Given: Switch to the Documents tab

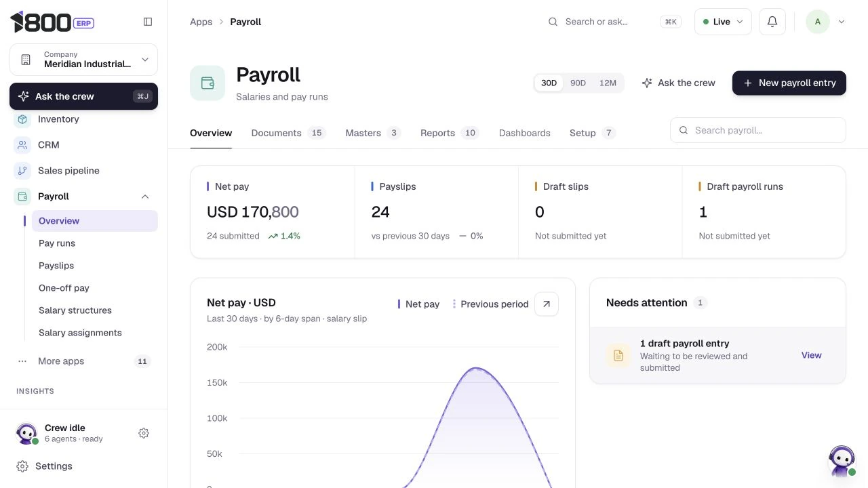Looking at the screenshot, I should tap(288, 133).
